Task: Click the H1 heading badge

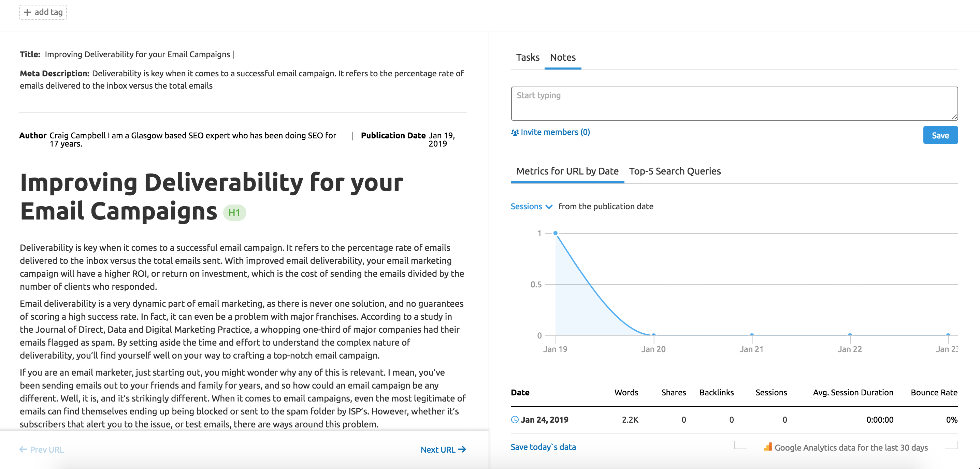Action: [234, 212]
